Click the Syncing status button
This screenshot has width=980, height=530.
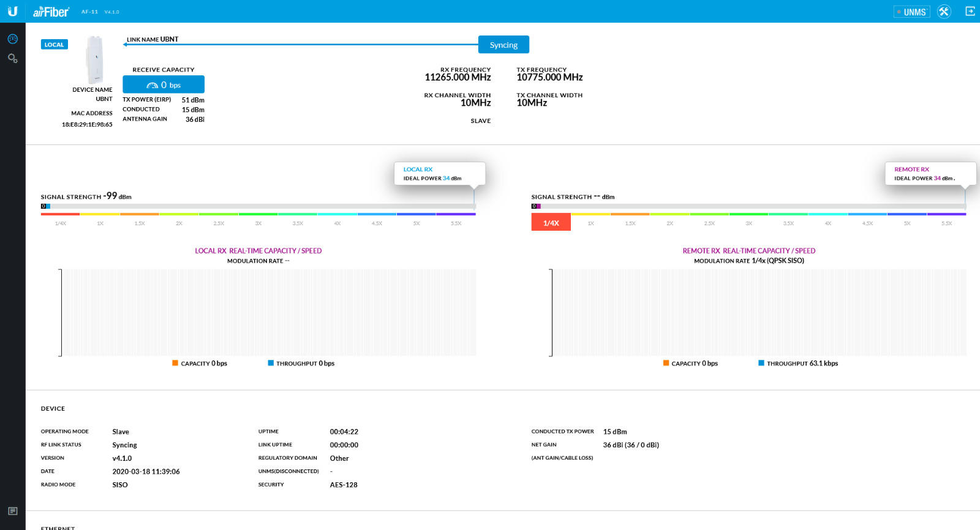click(x=503, y=45)
